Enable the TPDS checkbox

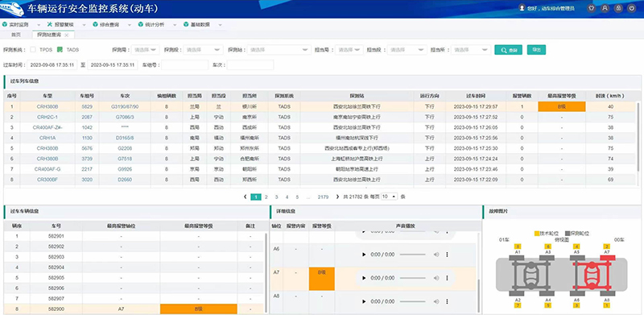tap(33, 50)
